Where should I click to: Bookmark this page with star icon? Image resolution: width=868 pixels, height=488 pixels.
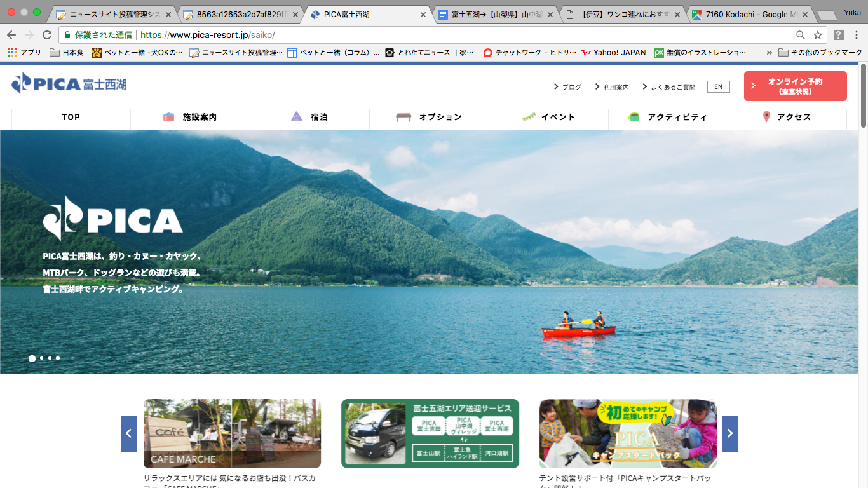[x=817, y=35]
